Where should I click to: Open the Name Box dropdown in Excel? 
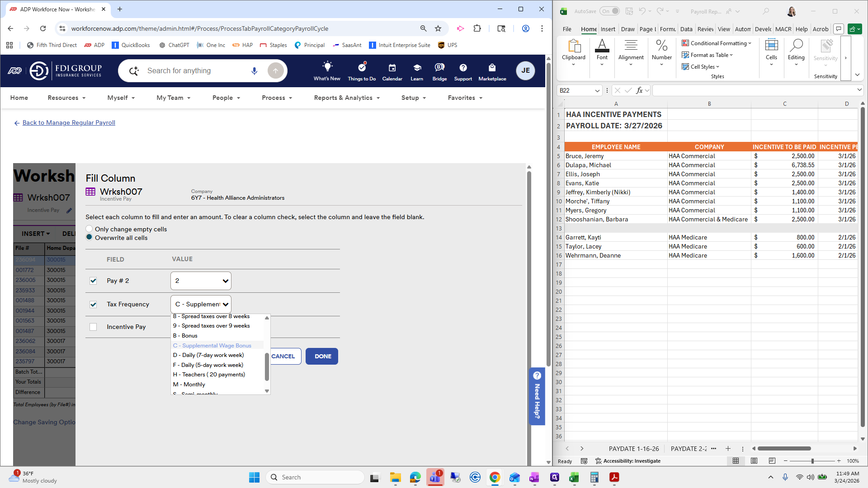click(598, 90)
